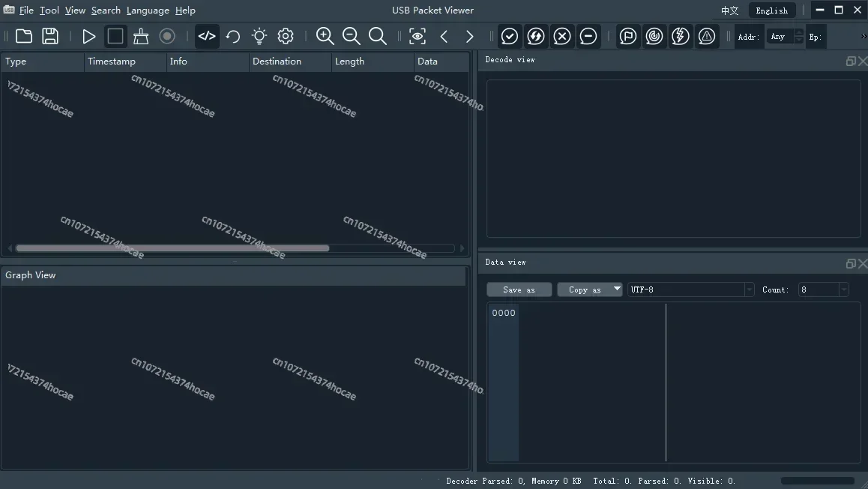Viewport: 868px width, 489px height.
Task: Open the Tool menu
Action: (x=49, y=10)
